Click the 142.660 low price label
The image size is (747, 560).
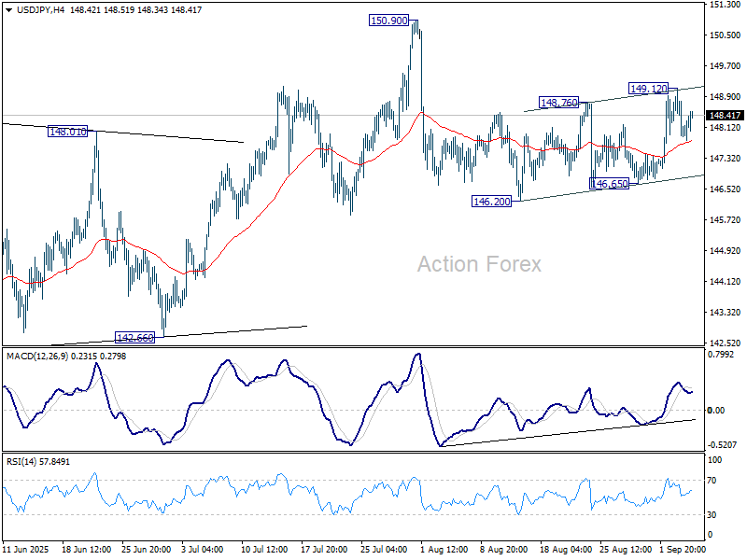click(134, 338)
